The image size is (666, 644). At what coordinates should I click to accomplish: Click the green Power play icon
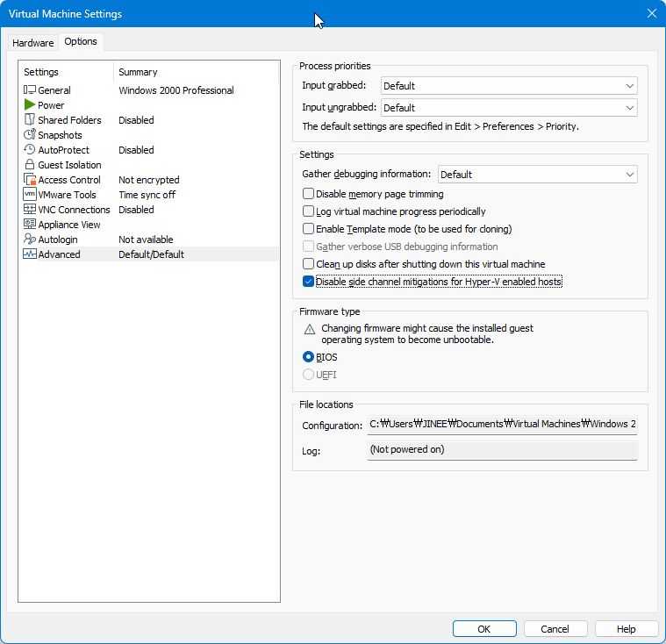coord(29,104)
